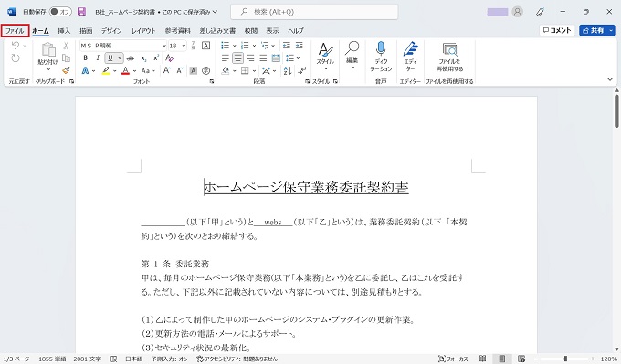The width and height of the screenshot is (621, 364).
Task: Increase paragraph indent
Action: click(x=300, y=46)
